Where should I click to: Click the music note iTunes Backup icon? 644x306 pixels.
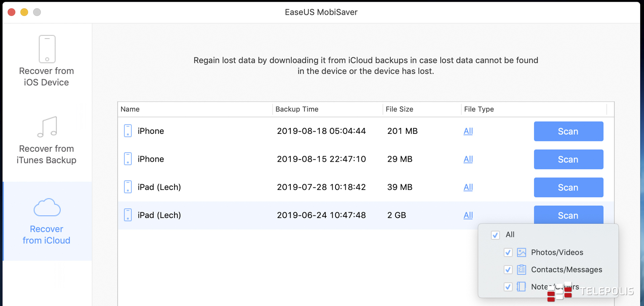pos(47,127)
